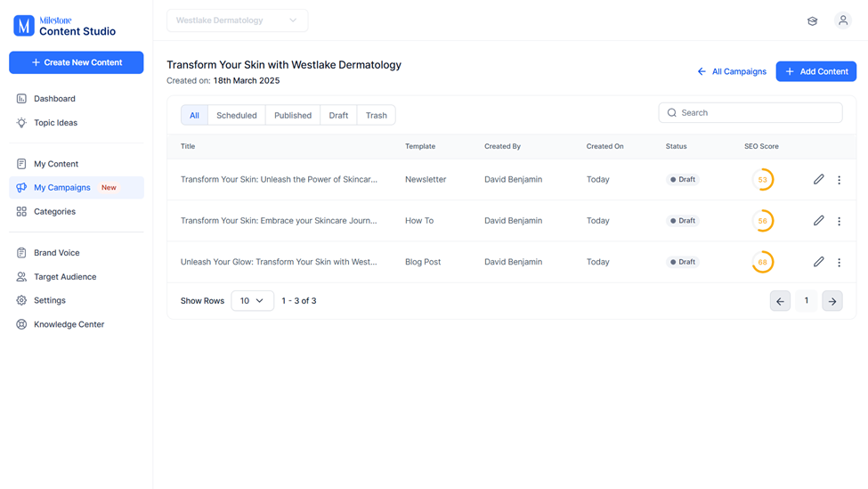868x489 pixels.
Task: Click the '1 - 3 of 3' row count
Action: coord(299,301)
